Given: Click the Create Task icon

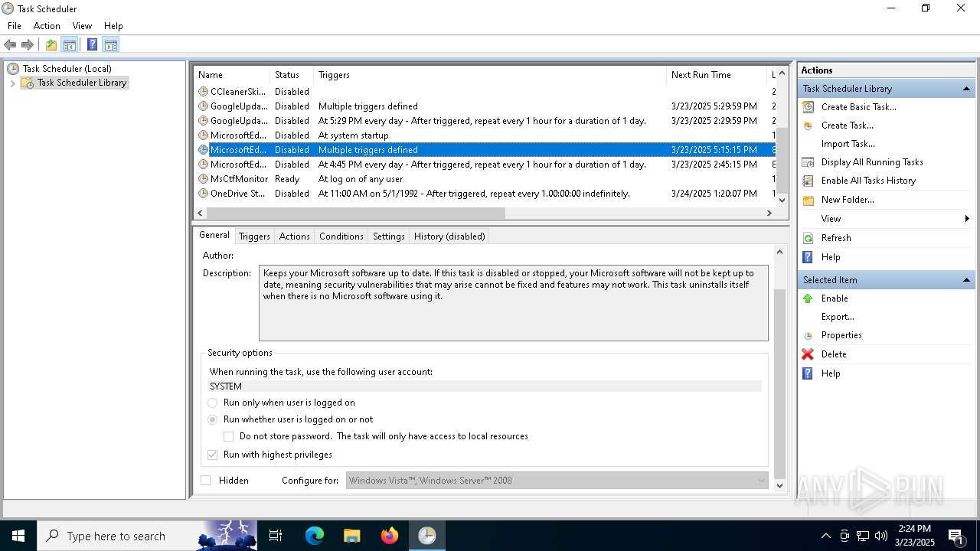Looking at the screenshot, I should (808, 126).
